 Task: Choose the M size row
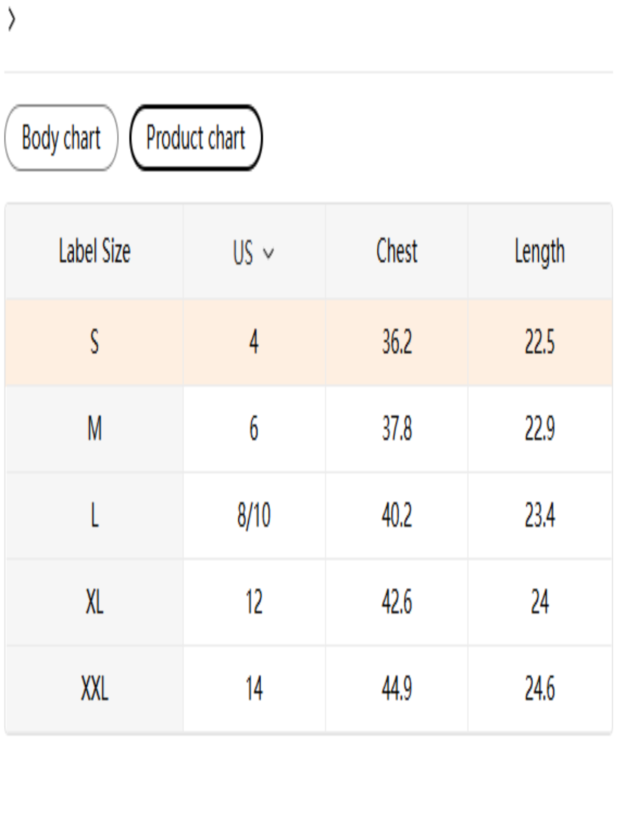[95, 428]
